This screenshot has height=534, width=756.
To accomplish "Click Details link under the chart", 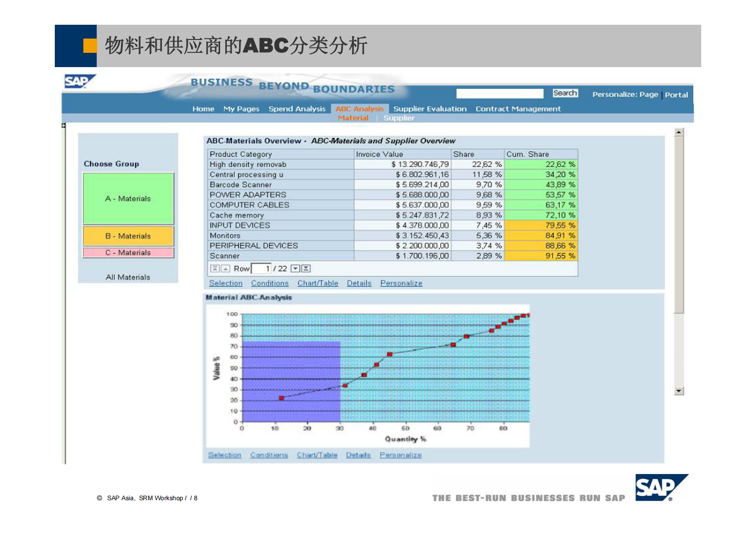I will tap(358, 455).
